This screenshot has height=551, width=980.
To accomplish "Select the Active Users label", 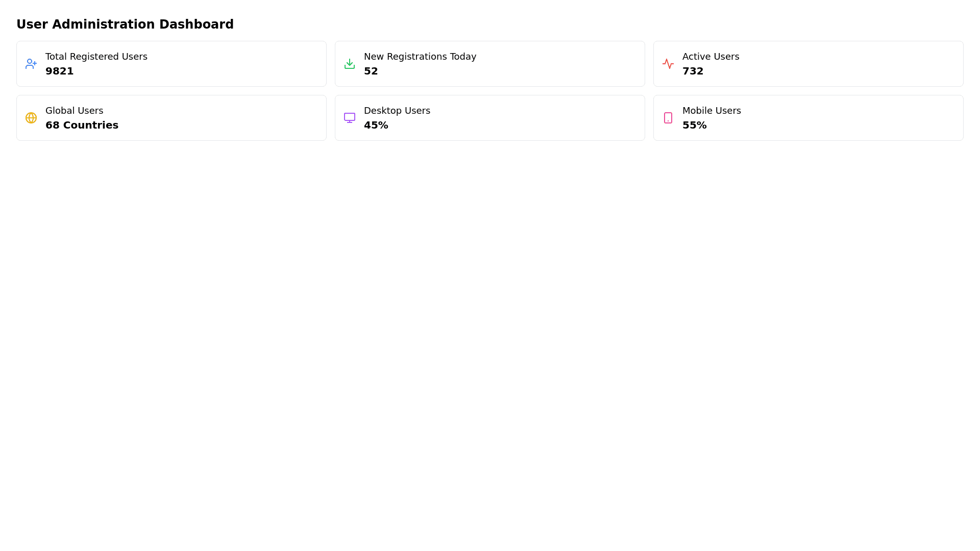I will click(710, 57).
